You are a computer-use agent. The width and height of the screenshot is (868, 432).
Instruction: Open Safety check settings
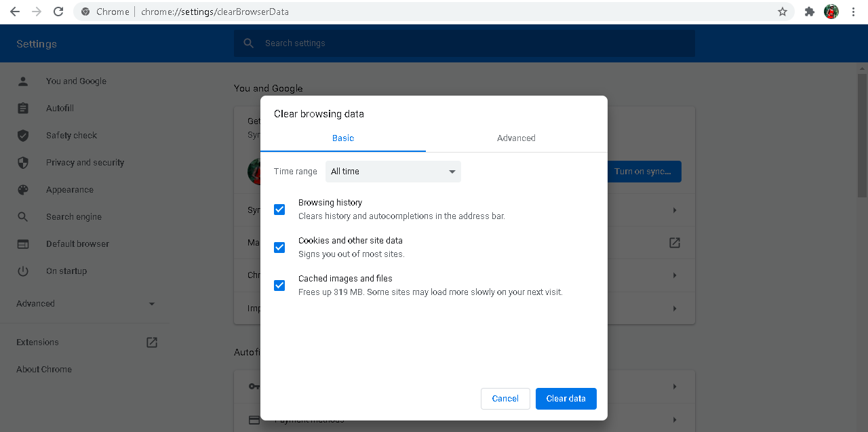pyautogui.click(x=71, y=136)
